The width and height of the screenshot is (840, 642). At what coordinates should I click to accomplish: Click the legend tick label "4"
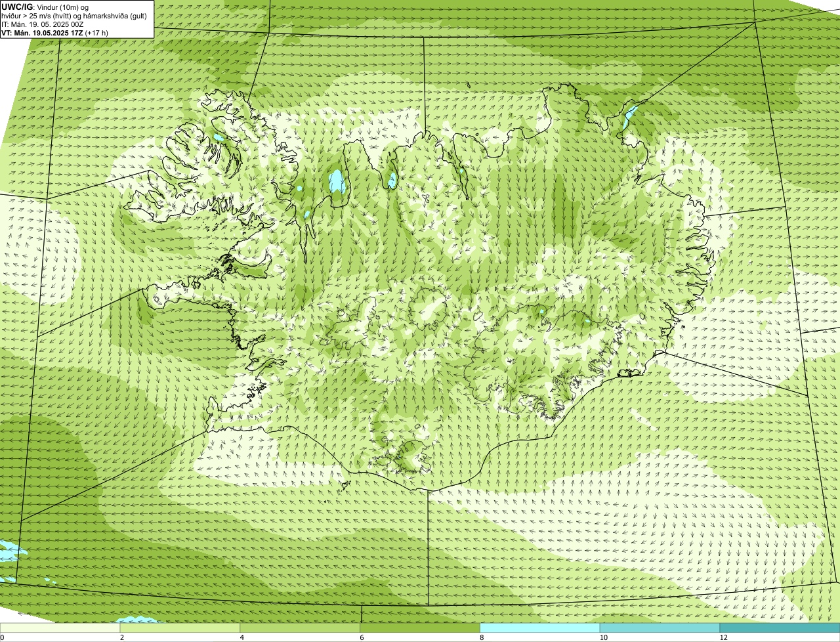[242, 637]
